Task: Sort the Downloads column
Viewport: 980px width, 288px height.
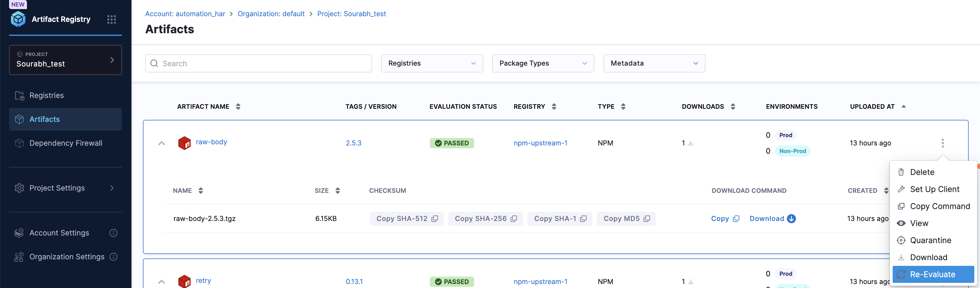Action: pos(733,107)
